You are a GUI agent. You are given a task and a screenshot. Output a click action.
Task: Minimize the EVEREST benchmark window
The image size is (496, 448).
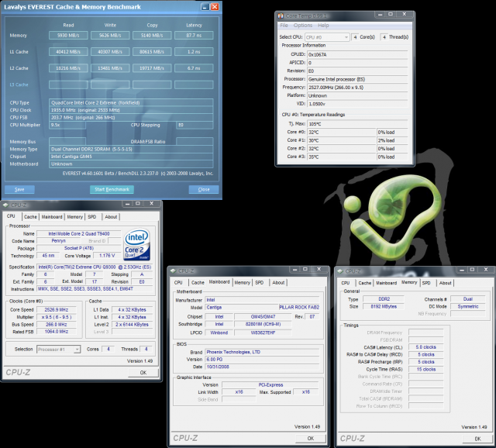(x=205, y=7)
